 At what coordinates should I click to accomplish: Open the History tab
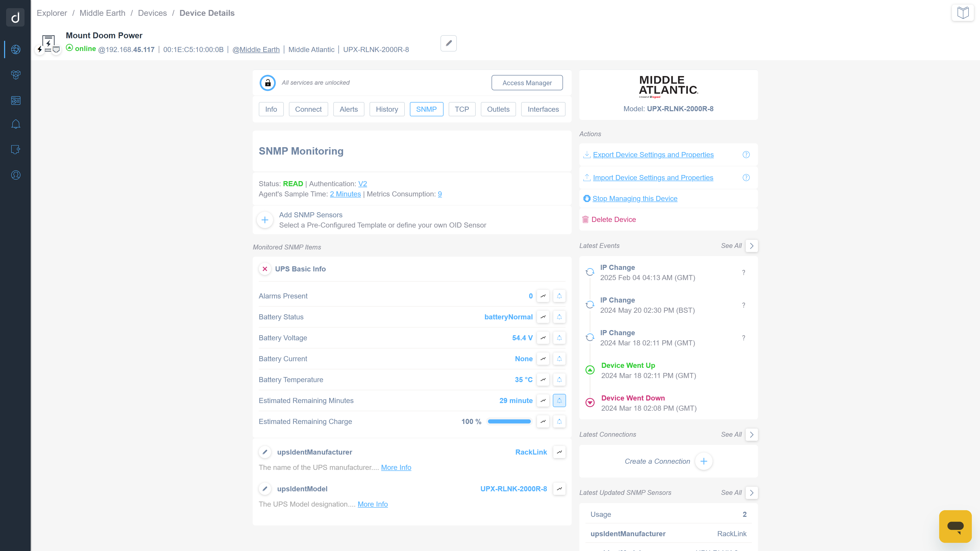tap(387, 109)
